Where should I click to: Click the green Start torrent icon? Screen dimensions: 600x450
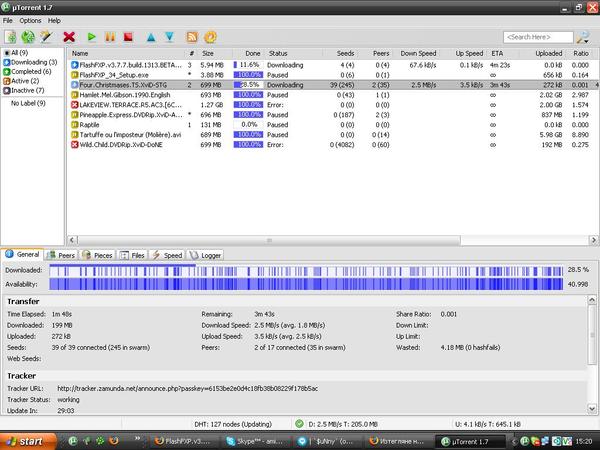coord(91,37)
